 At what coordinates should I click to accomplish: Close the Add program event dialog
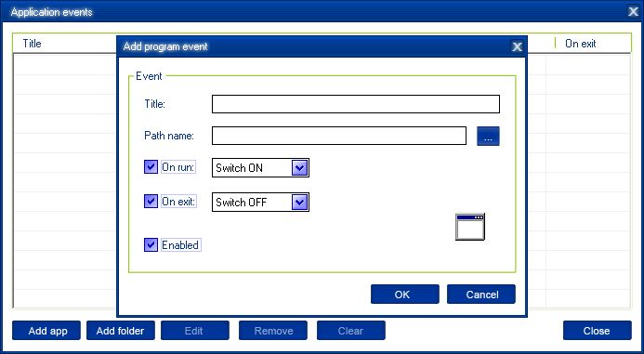517,46
